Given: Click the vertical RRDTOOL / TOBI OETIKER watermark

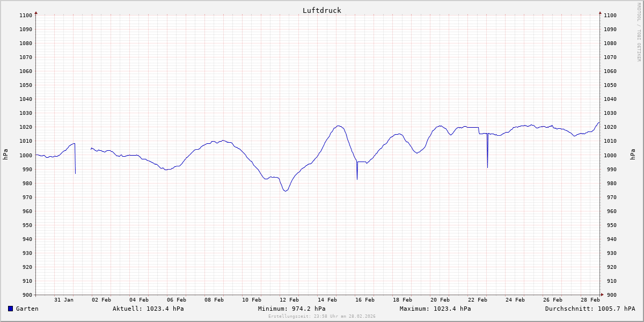Looking at the screenshot, I should click(x=639, y=32).
